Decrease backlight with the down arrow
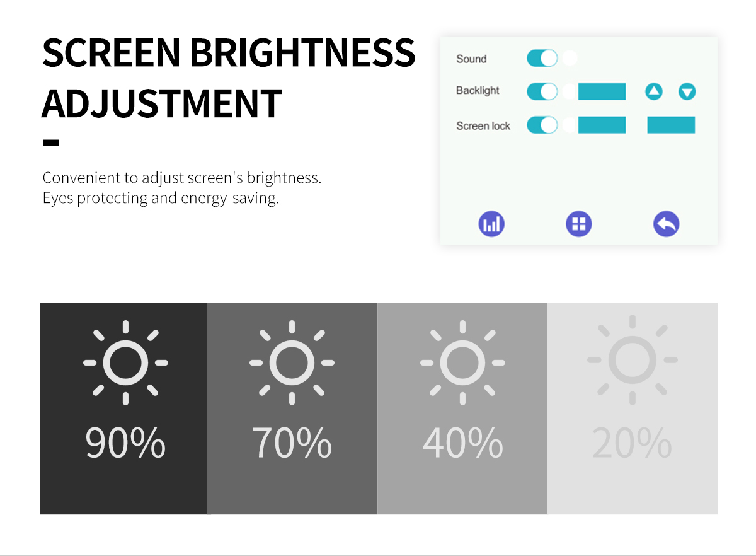Screen dimensions: 756x556 [687, 92]
